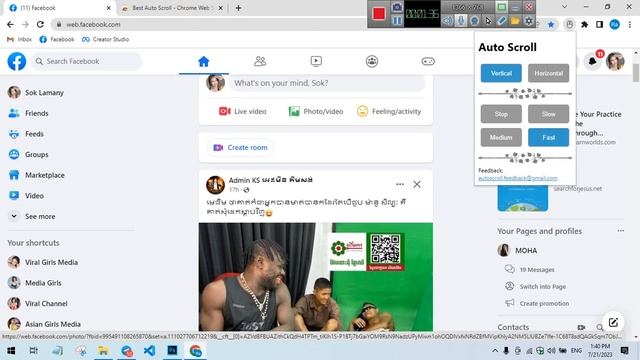Click Stop in Auto Scroll
This screenshot has height=360, width=640.
coord(501,114)
